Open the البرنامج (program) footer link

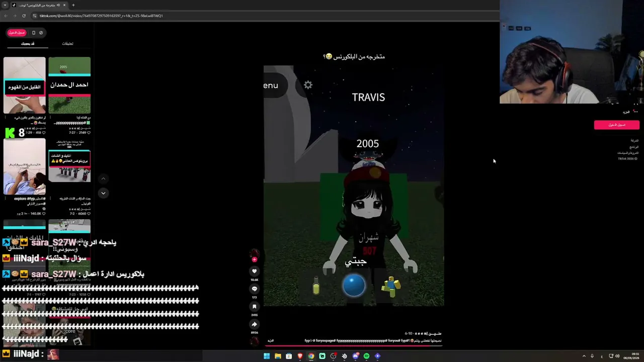click(x=634, y=147)
